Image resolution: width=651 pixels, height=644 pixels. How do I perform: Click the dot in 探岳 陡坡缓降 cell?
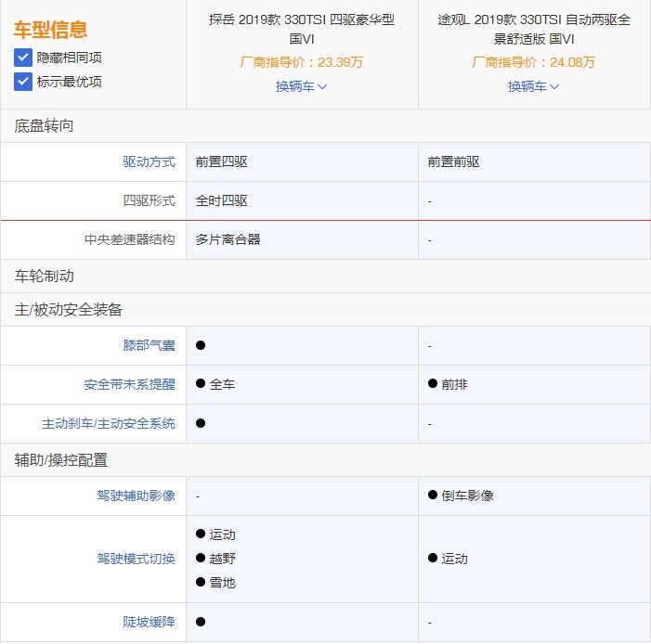[x=201, y=622]
